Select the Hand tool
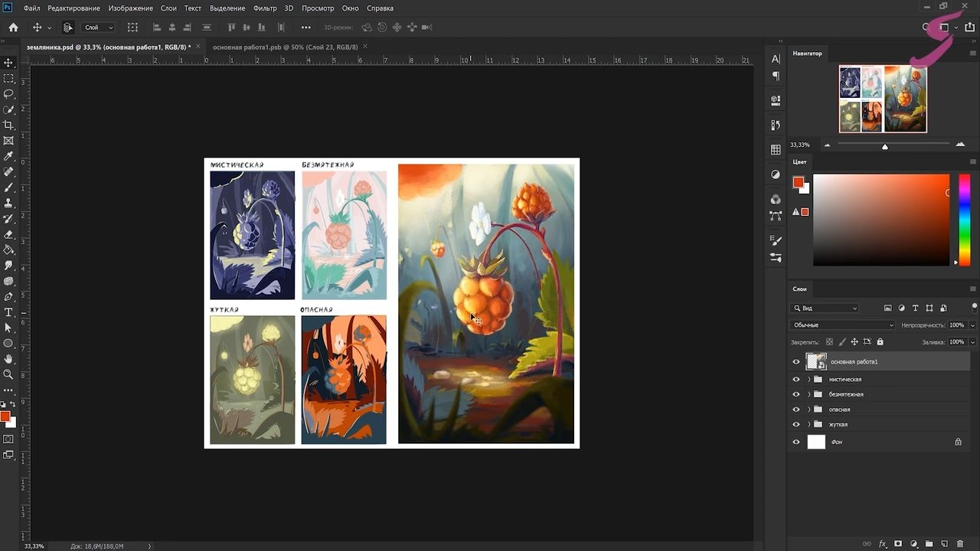 8,359
